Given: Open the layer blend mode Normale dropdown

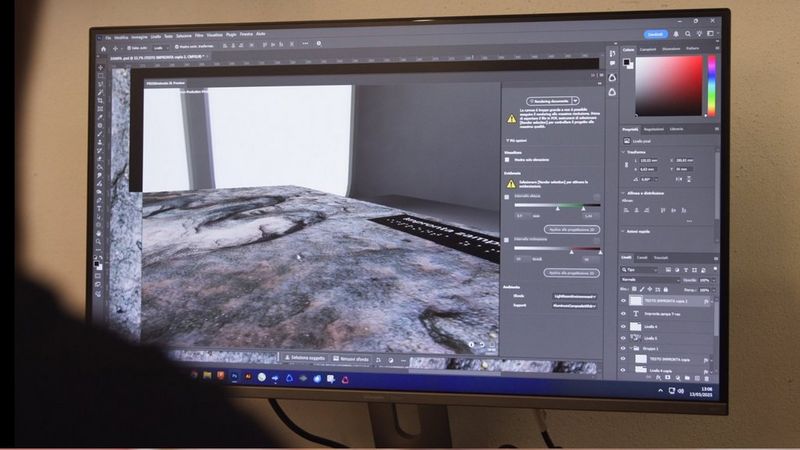Looking at the screenshot, I should tap(650, 280).
